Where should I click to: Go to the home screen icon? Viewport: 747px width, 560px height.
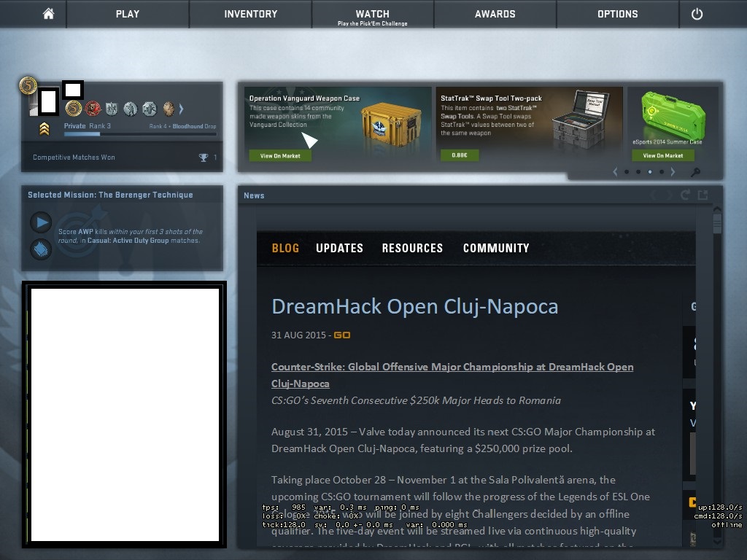(48, 14)
